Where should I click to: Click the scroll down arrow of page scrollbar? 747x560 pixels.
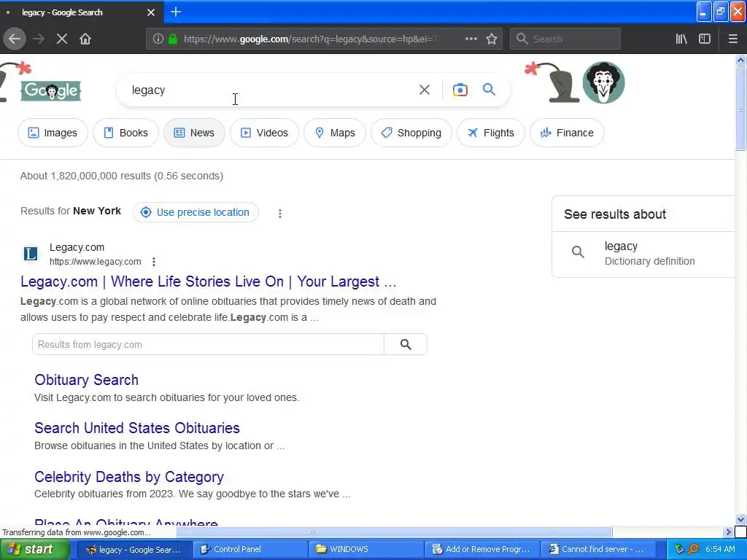pyautogui.click(x=740, y=519)
